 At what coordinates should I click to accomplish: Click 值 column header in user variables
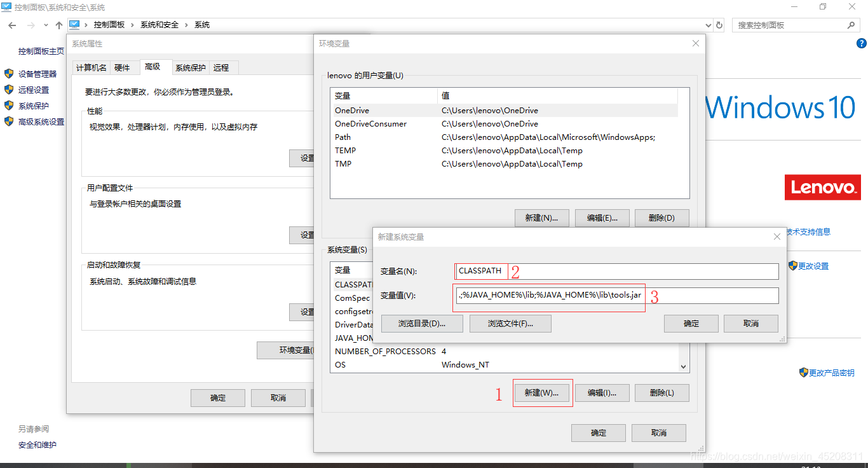[x=557, y=95]
